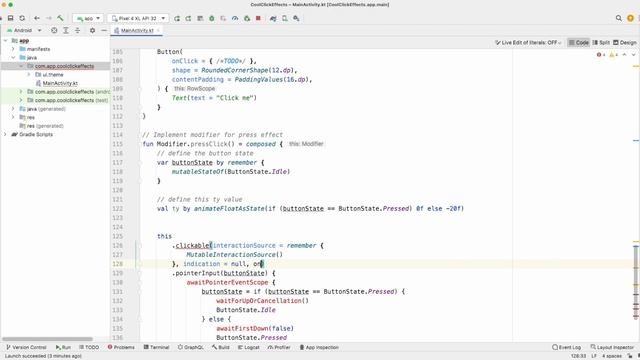The image size is (640, 360).
Task: Open the Problems tool window
Action: (x=121, y=347)
